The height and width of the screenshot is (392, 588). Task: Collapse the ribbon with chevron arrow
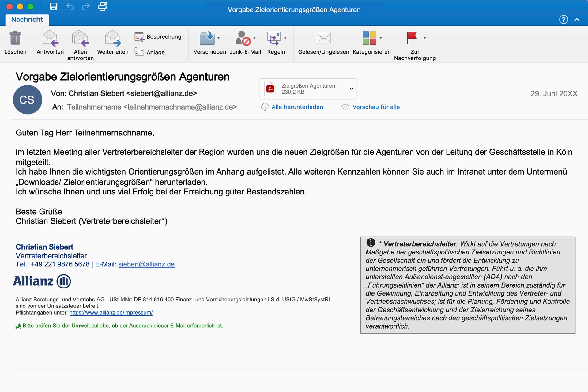coord(577,20)
